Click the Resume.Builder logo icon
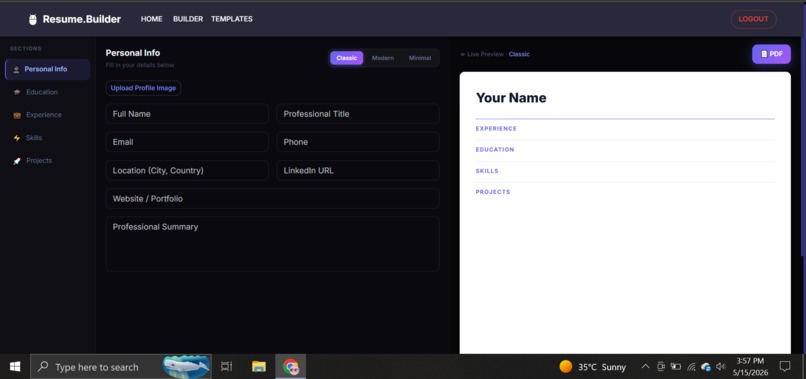The width and height of the screenshot is (806, 379). tap(33, 20)
